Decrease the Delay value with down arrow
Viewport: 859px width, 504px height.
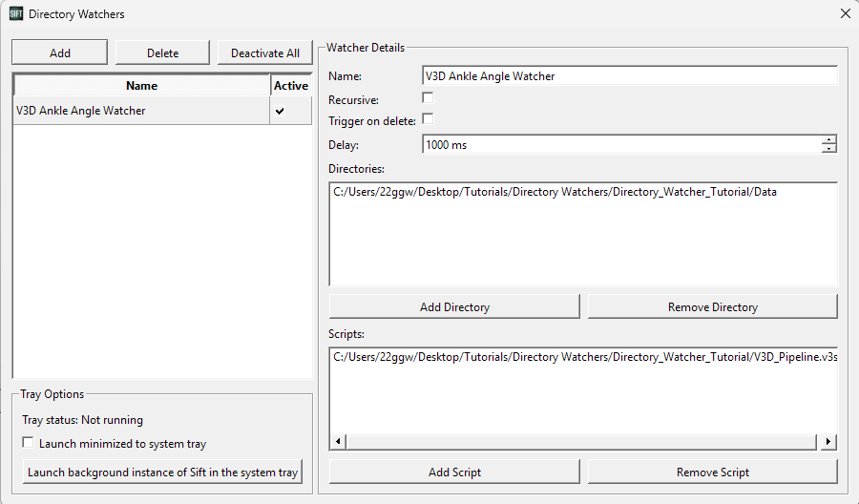tap(828, 149)
